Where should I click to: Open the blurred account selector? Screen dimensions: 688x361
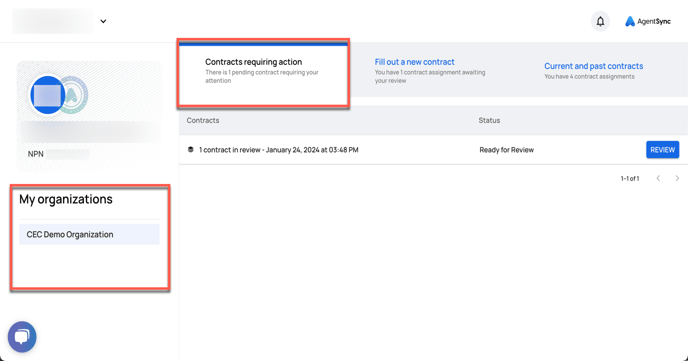point(53,21)
